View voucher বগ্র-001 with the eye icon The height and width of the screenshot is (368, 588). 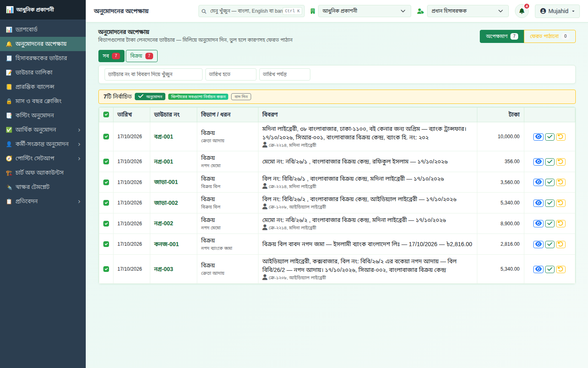tap(539, 137)
